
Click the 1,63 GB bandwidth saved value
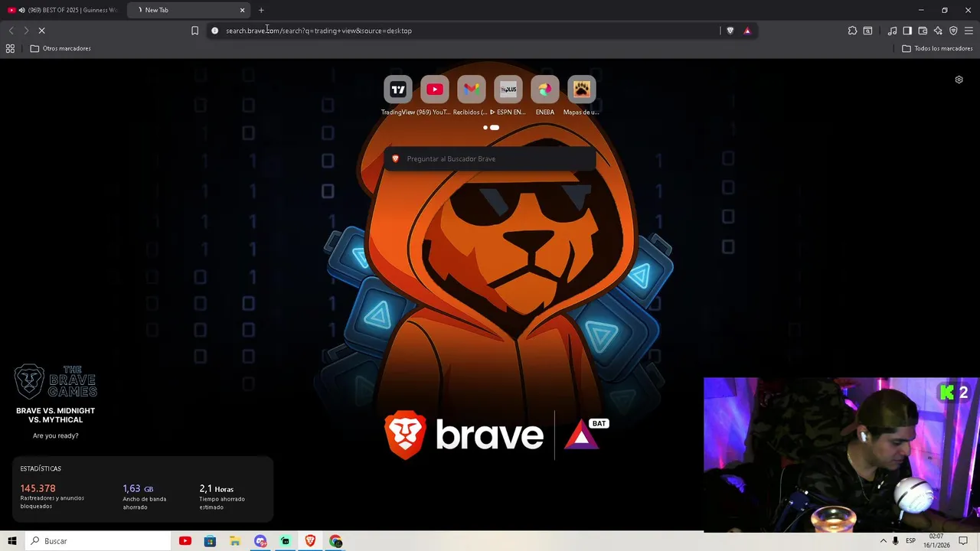(x=138, y=488)
